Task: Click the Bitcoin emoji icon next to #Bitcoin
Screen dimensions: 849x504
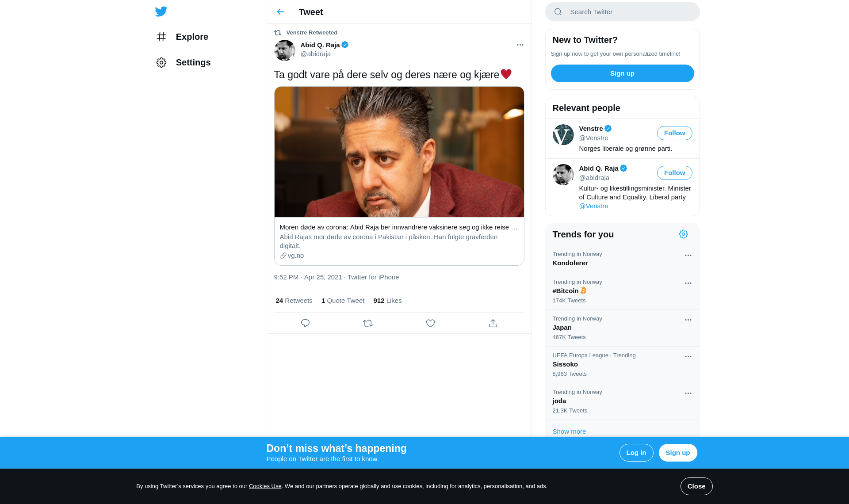Action: pyautogui.click(x=583, y=290)
